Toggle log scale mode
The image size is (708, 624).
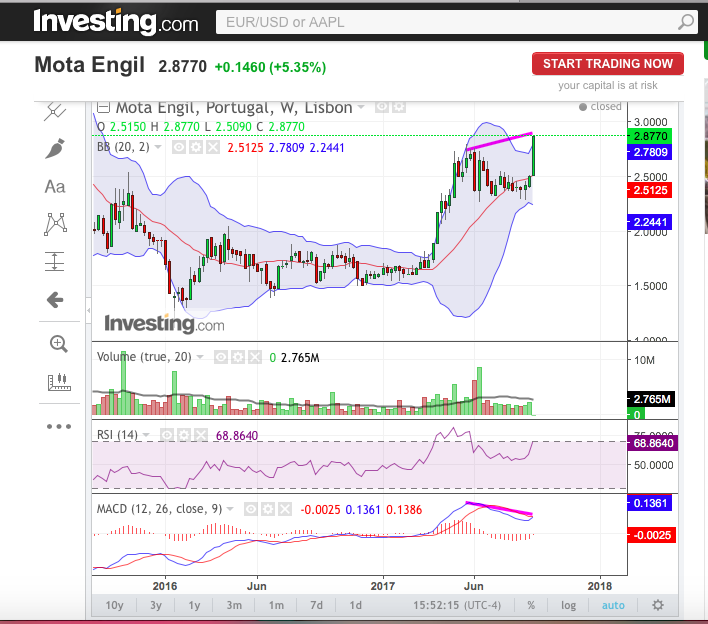[568, 605]
